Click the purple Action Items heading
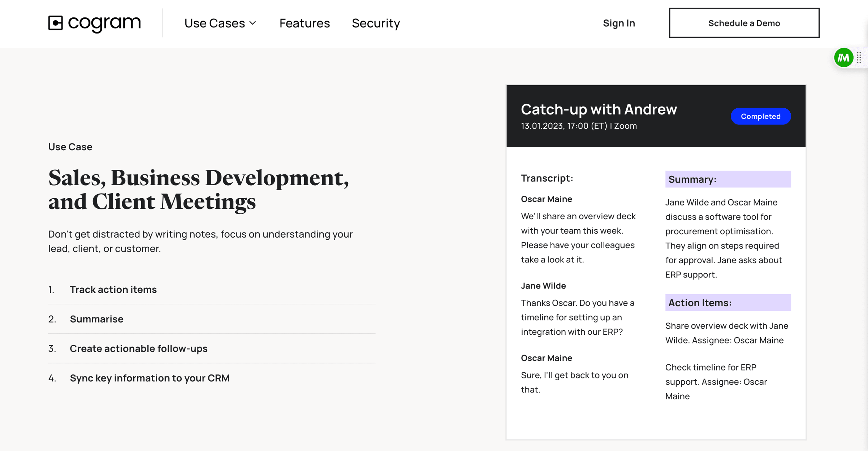This screenshot has width=868, height=451. [x=727, y=303]
